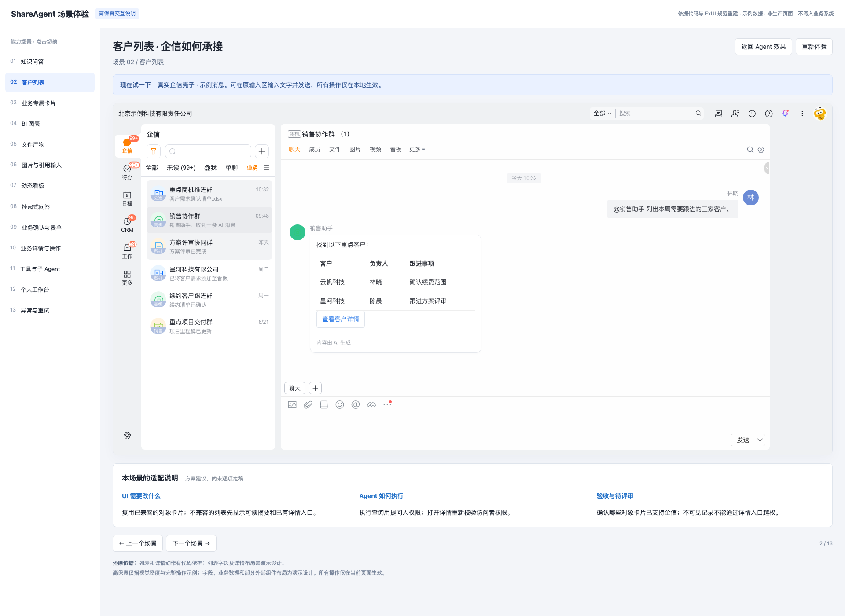Click the plus button beside conversation search
The height and width of the screenshot is (616, 845).
coord(262,151)
